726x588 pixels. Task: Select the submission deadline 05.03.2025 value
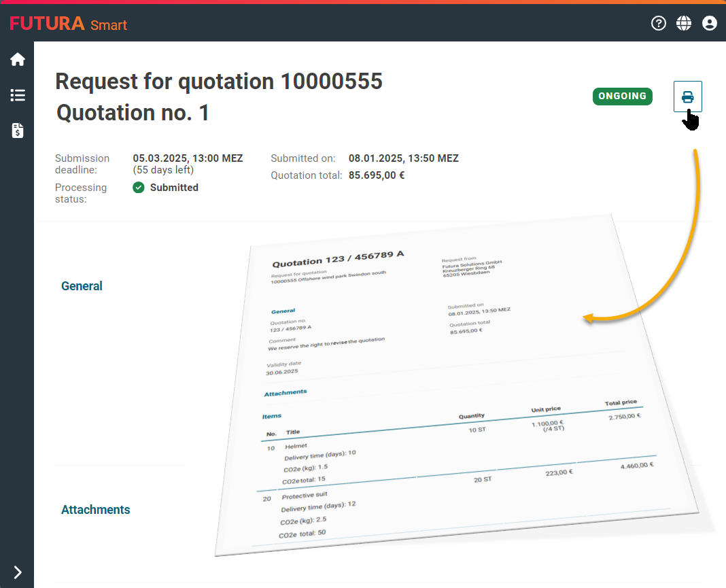click(188, 158)
